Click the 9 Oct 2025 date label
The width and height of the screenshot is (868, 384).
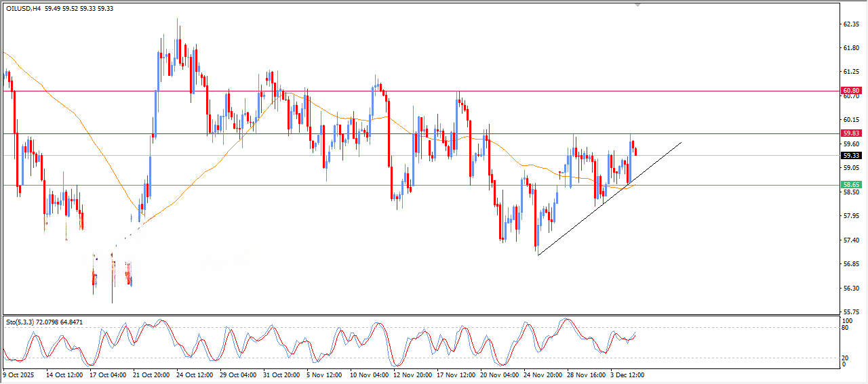pyautogui.click(x=19, y=374)
